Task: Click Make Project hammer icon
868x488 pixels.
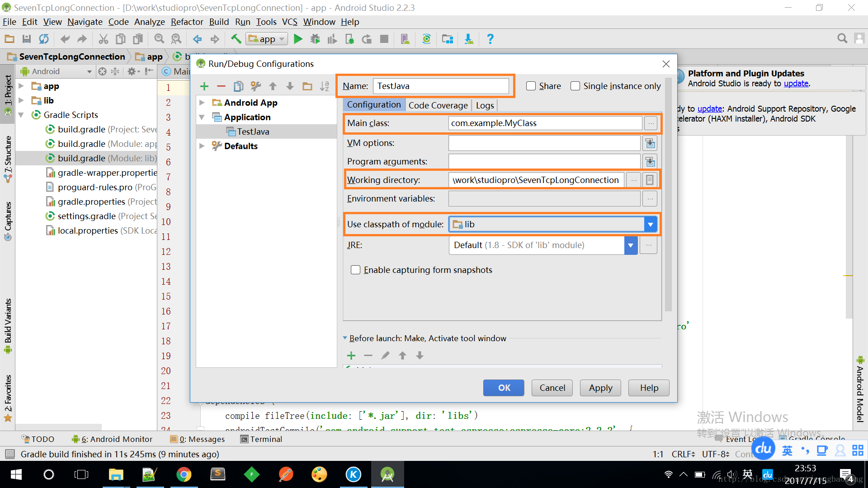Action: [236, 39]
